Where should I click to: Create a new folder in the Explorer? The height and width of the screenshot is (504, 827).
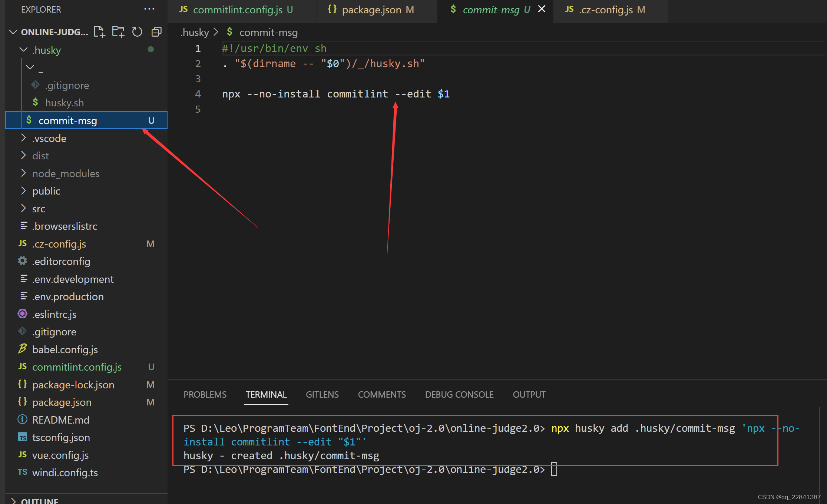coord(118,32)
